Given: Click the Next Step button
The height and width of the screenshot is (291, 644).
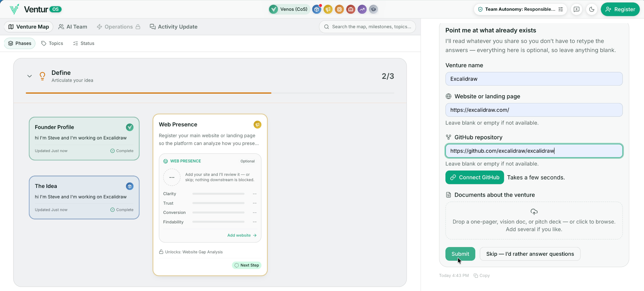Looking at the screenshot, I should coord(247,265).
